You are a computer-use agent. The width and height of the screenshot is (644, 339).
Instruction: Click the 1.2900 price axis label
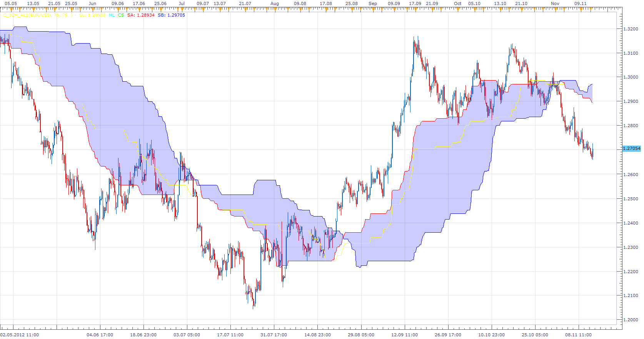pos(631,101)
